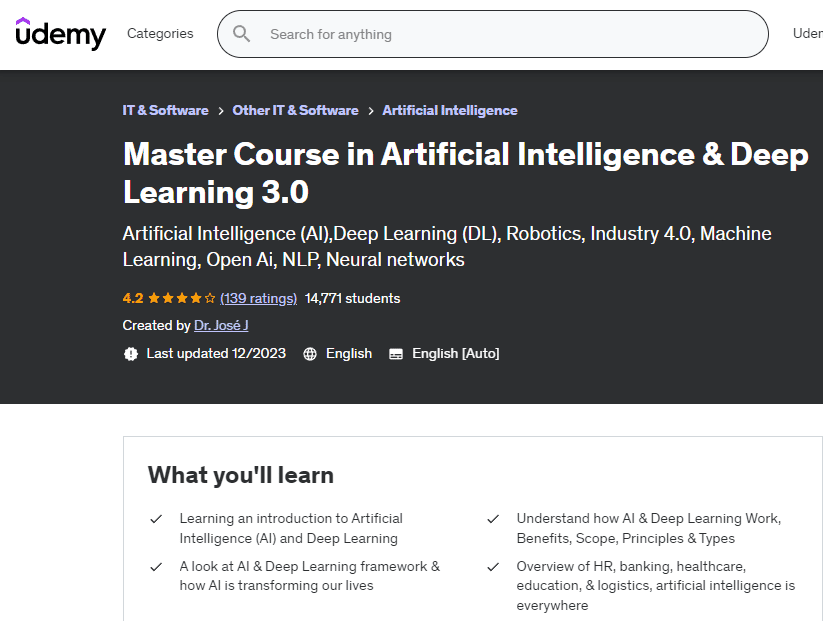Viewport: 823px width, 621px height.
Task: Open the Categories menu
Action: click(160, 34)
